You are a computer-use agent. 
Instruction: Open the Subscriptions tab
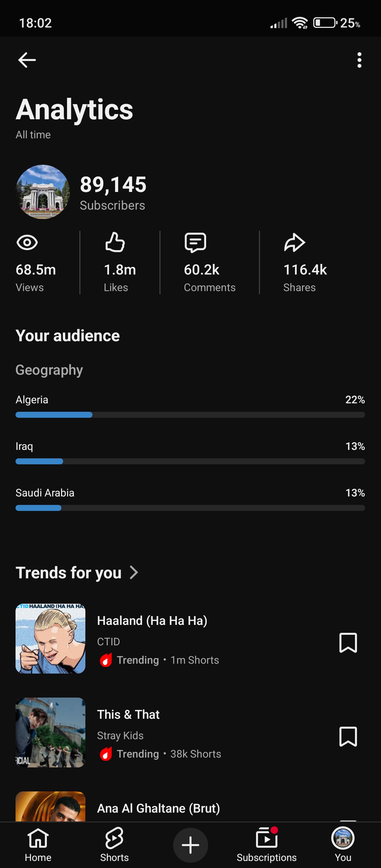coord(267,845)
